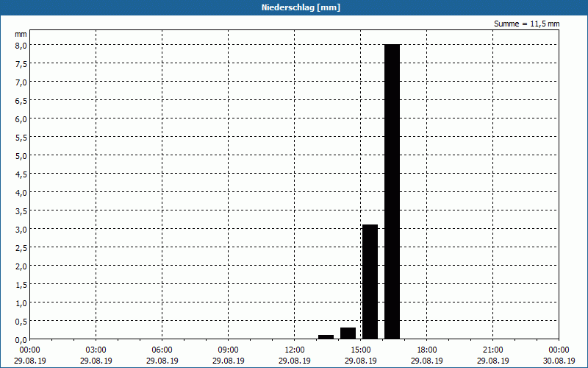Select the smallest bar reaching about 0,1 mm
This screenshot has height=368, width=588.
click(326, 337)
